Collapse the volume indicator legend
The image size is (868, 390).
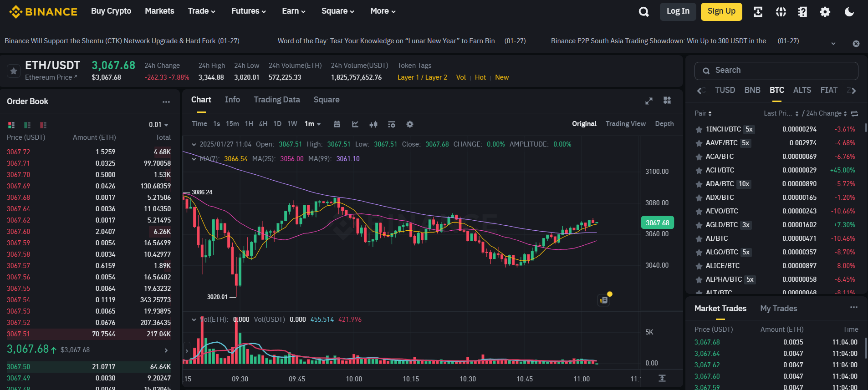[194, 319]
